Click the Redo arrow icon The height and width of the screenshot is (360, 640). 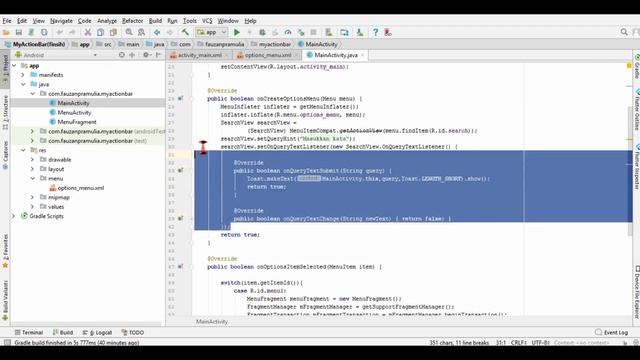point(72,32)
